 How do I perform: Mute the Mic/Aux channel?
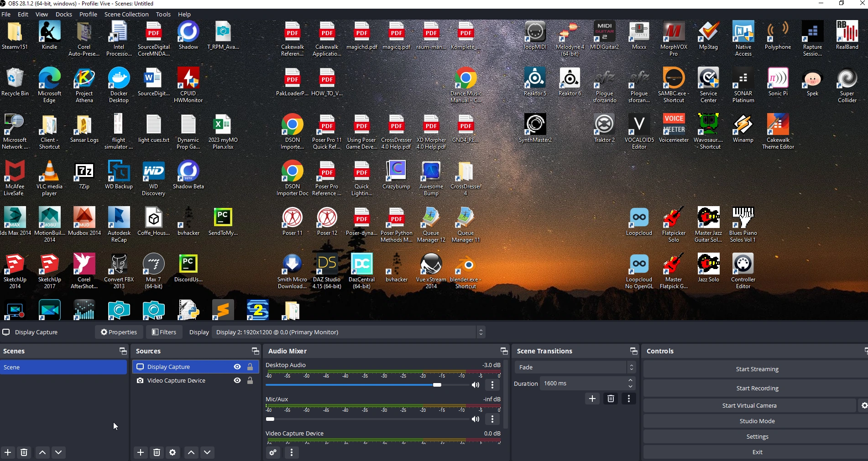point(476,419)
